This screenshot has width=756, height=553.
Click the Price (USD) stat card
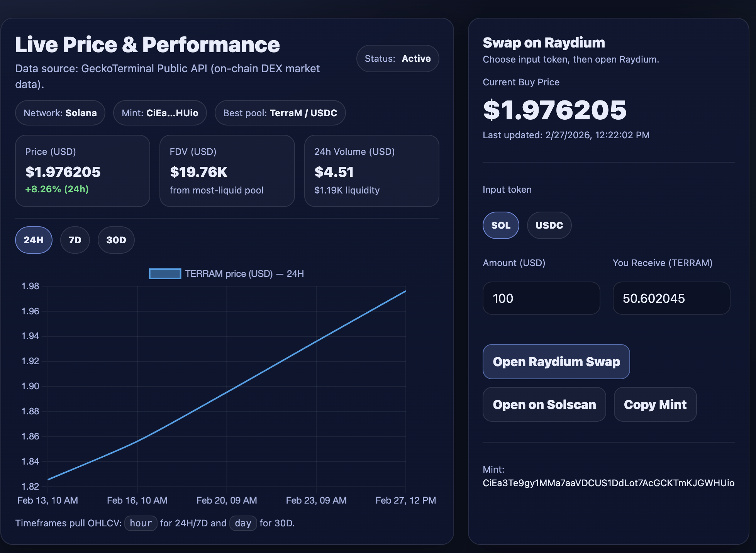pos(82,171)
